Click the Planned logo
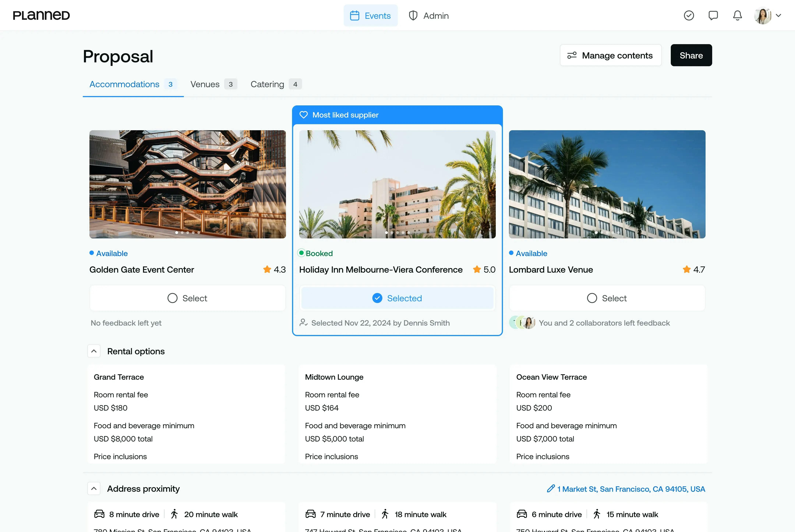795x532 pixels. tap(41, 15)
